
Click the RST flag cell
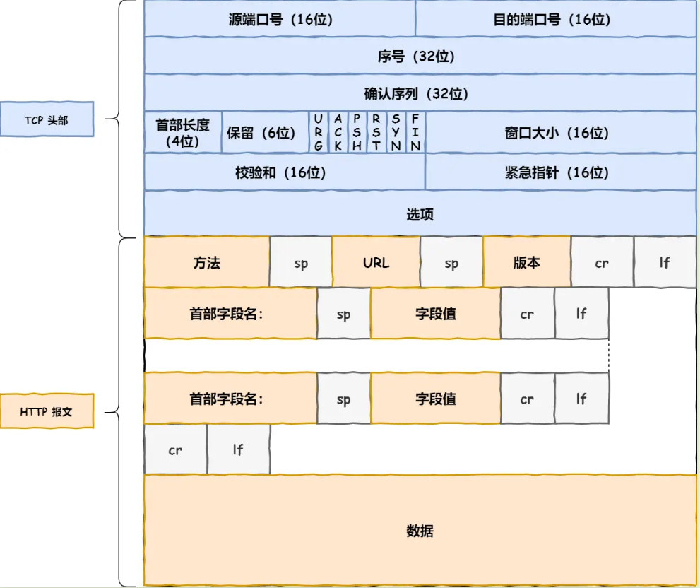coord(376,132)
